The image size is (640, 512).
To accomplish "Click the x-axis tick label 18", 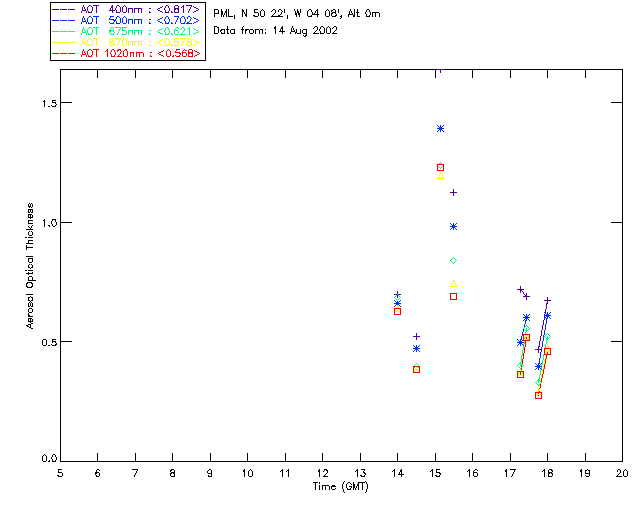I will (x=547, y=473).
